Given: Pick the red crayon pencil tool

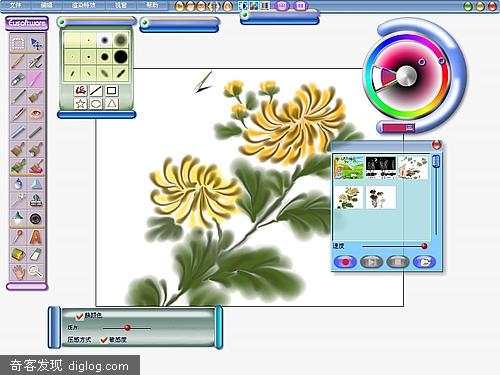Looking at the screenshot, I should tap(18, 114).
